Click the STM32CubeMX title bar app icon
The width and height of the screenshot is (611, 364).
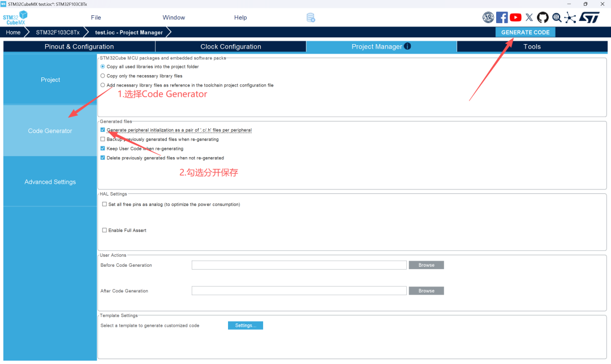[3, 4]
